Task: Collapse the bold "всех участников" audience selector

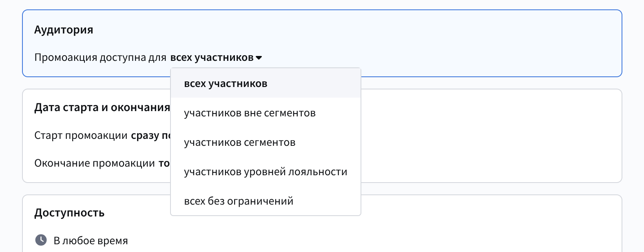Action: (x=212, y=58)
